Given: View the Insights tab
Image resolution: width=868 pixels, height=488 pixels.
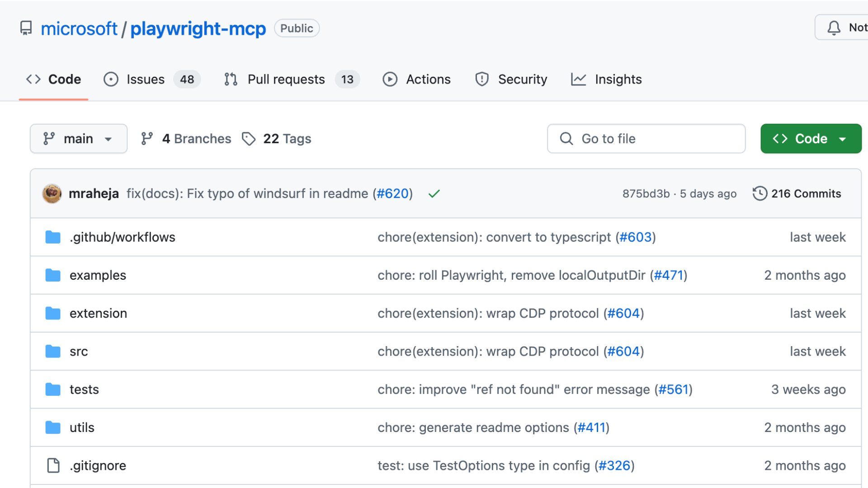Looking at the screenshot, I should (618, 79).
